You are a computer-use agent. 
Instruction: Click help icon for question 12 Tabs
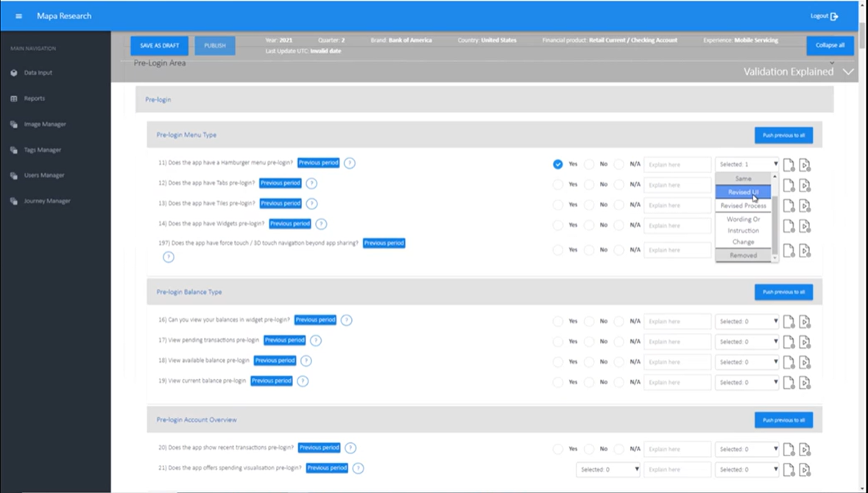tap(311, 183)
